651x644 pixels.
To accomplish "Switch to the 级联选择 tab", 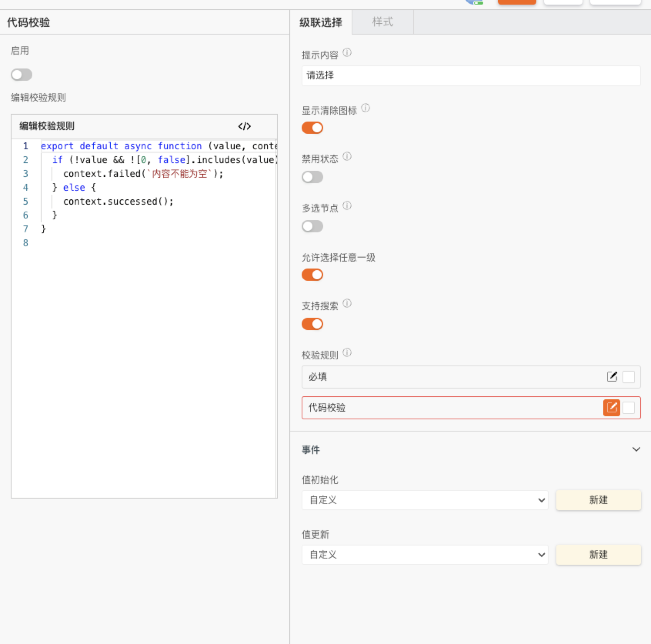I will point(321,22).
